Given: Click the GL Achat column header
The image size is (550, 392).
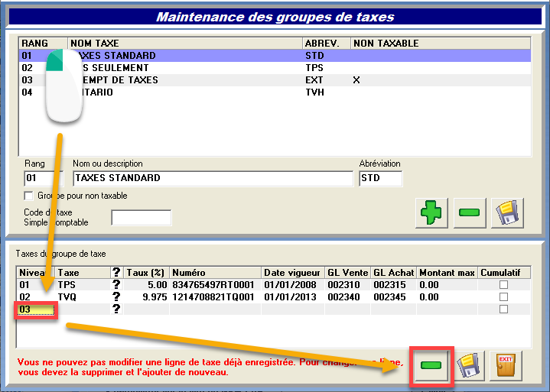Looking at the screenshot, I should [393, 272].
